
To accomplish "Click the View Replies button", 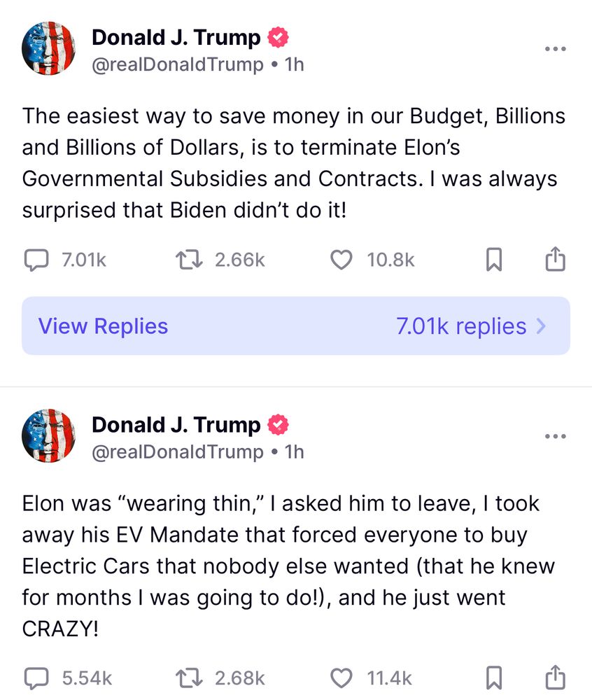I will tap(296, 326).
